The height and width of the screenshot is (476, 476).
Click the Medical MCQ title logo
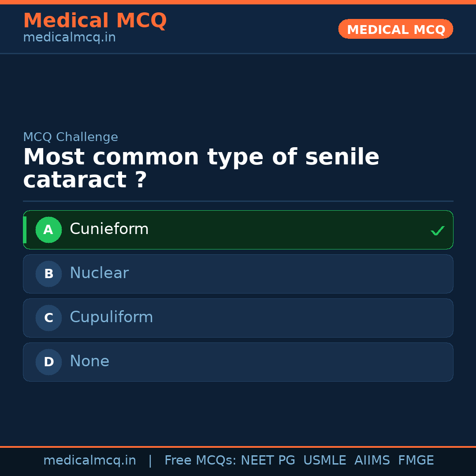pyautogui.click(x=95, y=20)
